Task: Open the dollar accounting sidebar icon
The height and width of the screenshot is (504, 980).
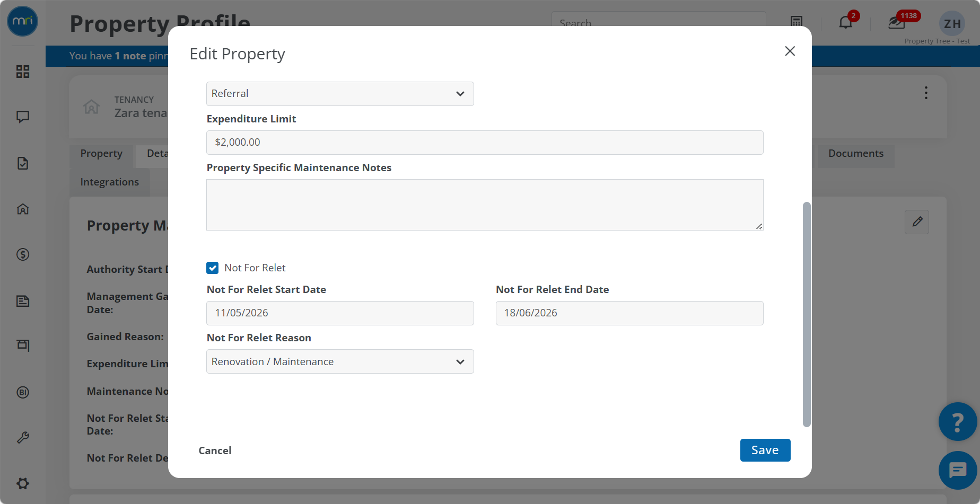Action: pos(23,254)
